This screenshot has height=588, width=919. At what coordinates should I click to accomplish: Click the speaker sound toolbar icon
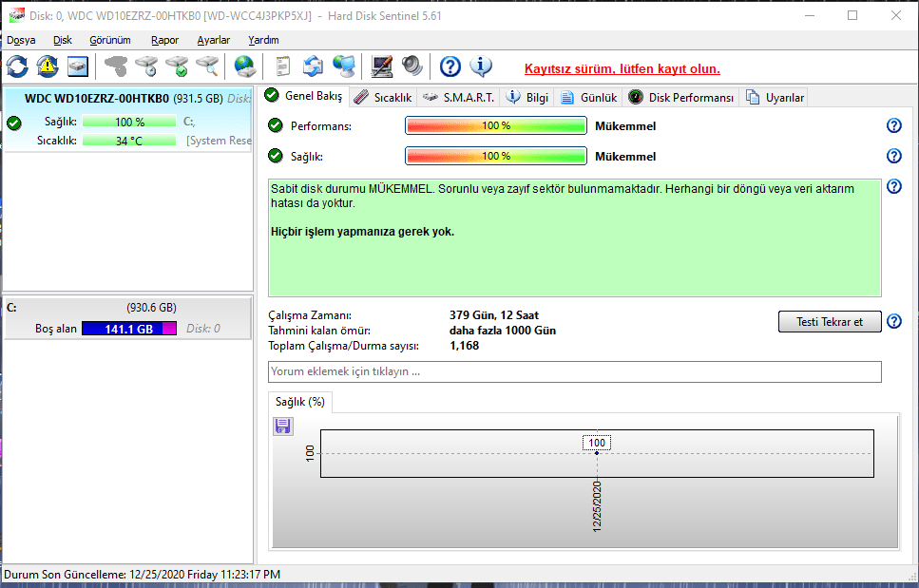coord(412,66)
